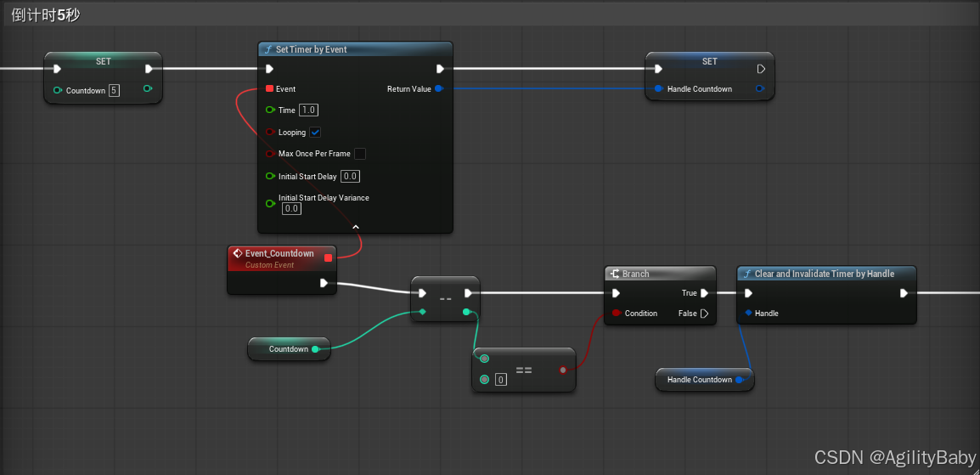Select the Branch node title
Screen dimensions: 980x475
click(x=635, y=274)
